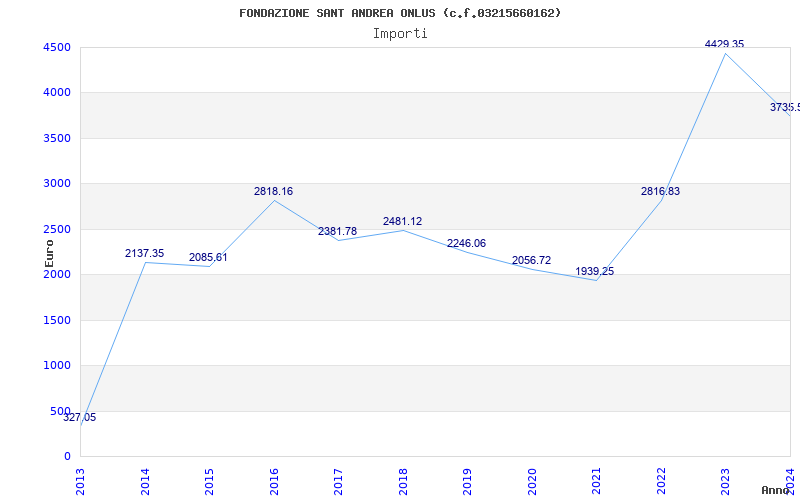Click y-axis value 4500

pos(57,48)
